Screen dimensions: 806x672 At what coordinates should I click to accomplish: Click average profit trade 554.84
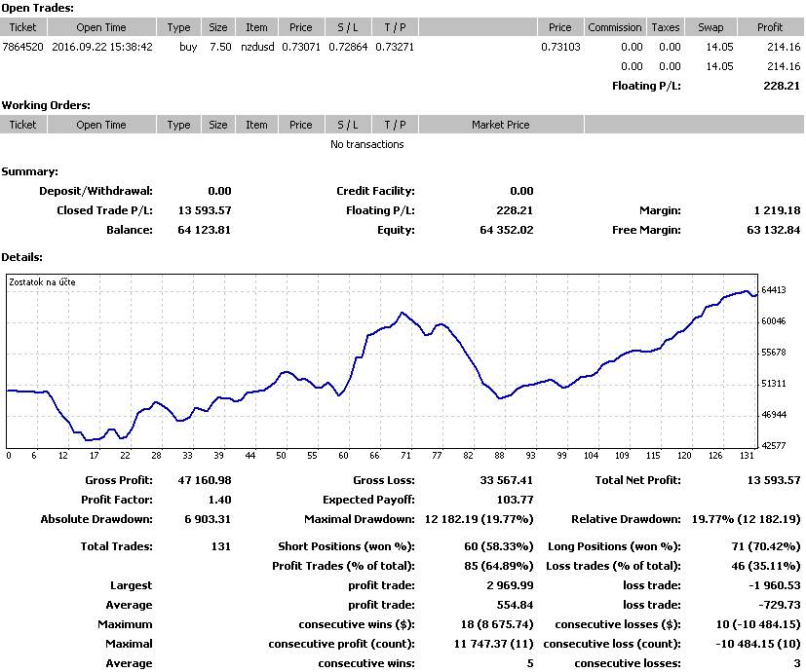click(515, 605)
